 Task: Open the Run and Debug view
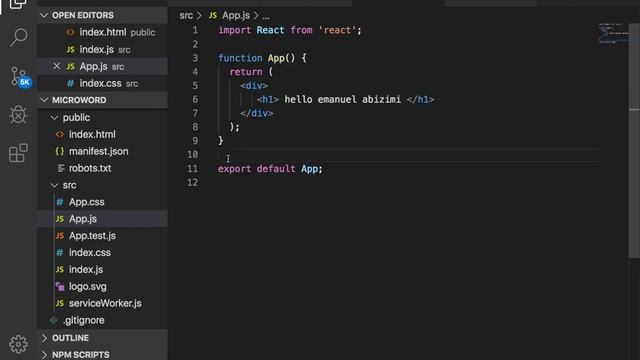point(18,115)
